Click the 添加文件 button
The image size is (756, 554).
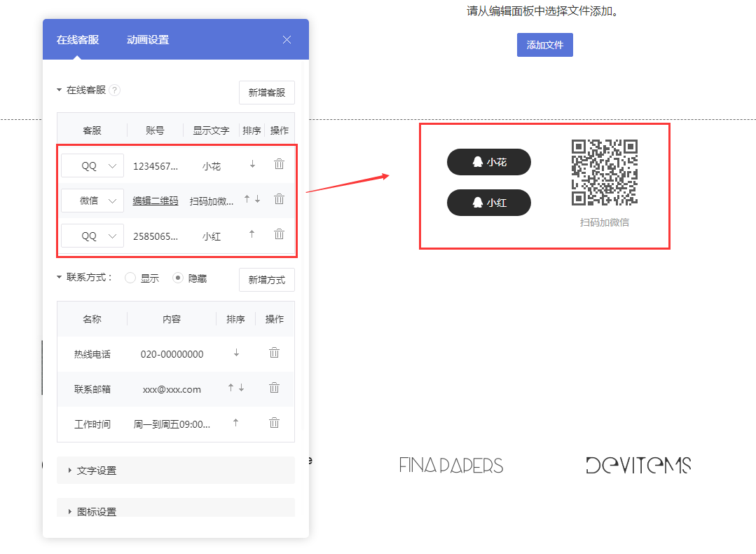coord(545,45)
